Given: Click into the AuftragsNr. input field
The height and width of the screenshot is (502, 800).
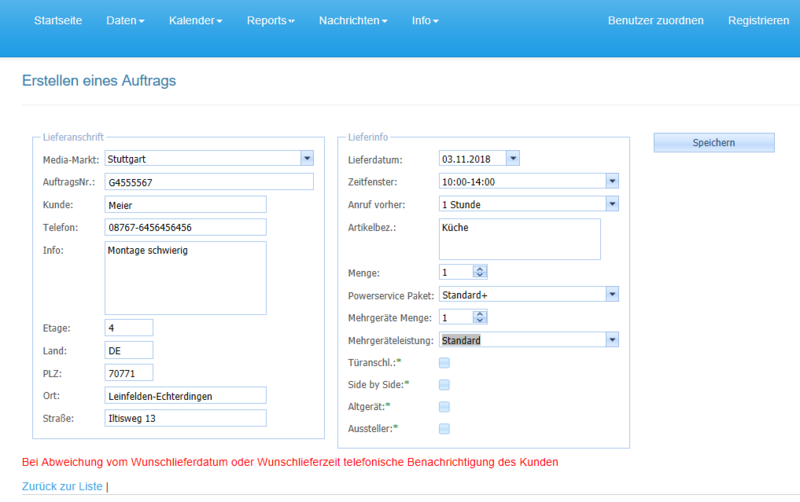Looking at the screenshot, I should (208, 181).
